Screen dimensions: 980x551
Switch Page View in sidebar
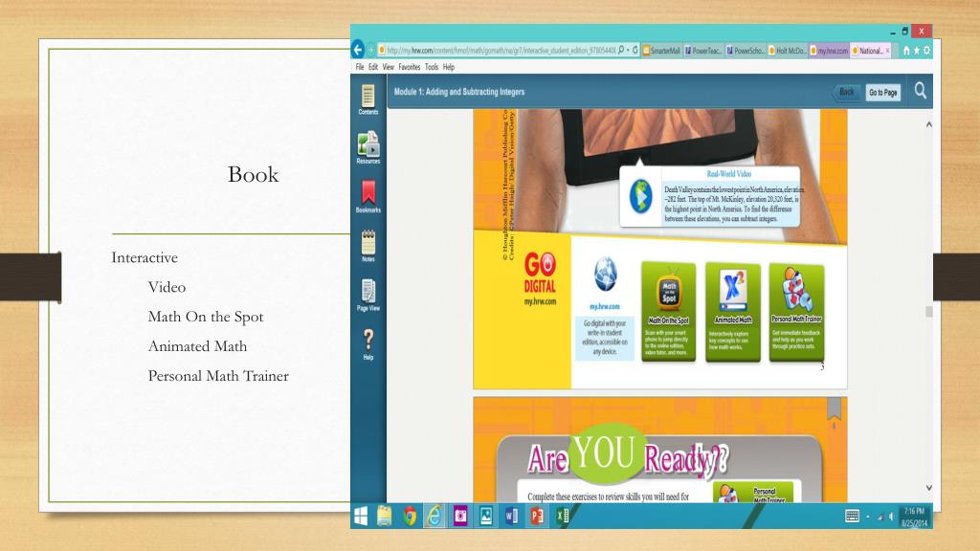(368, 295)
